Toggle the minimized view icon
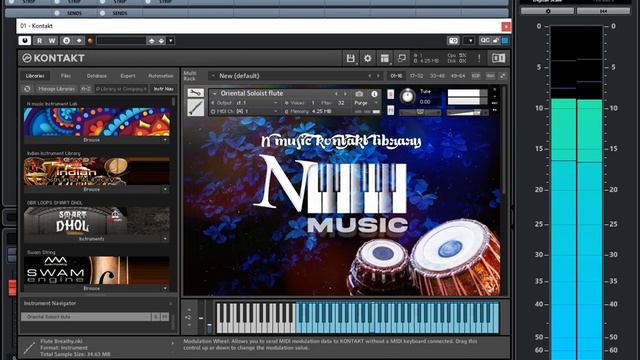 402,58
